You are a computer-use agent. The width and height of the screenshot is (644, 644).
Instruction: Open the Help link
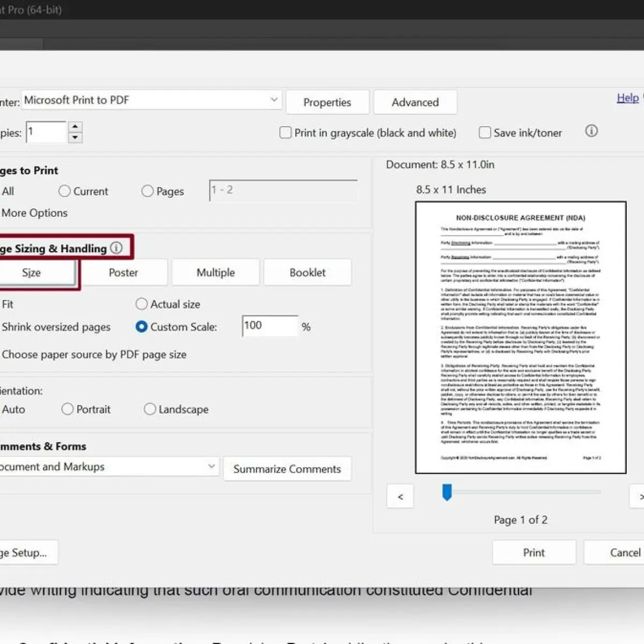[x=628, y=98]
